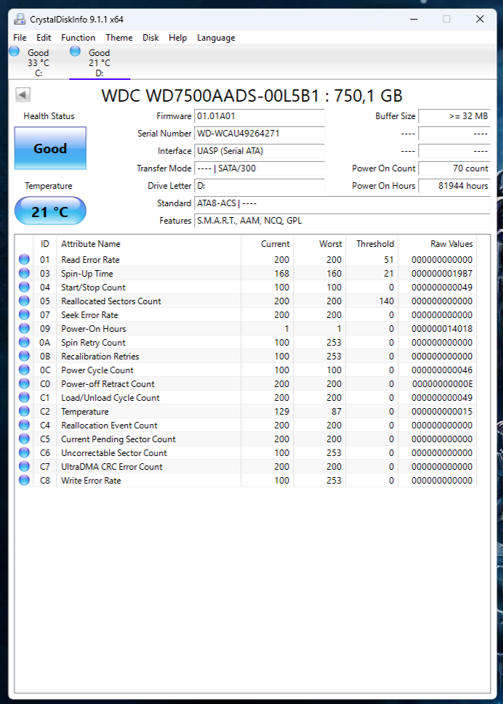503x704 pixels.
Task: Switch to the C: drive tab
Action: tap(38, 62)
